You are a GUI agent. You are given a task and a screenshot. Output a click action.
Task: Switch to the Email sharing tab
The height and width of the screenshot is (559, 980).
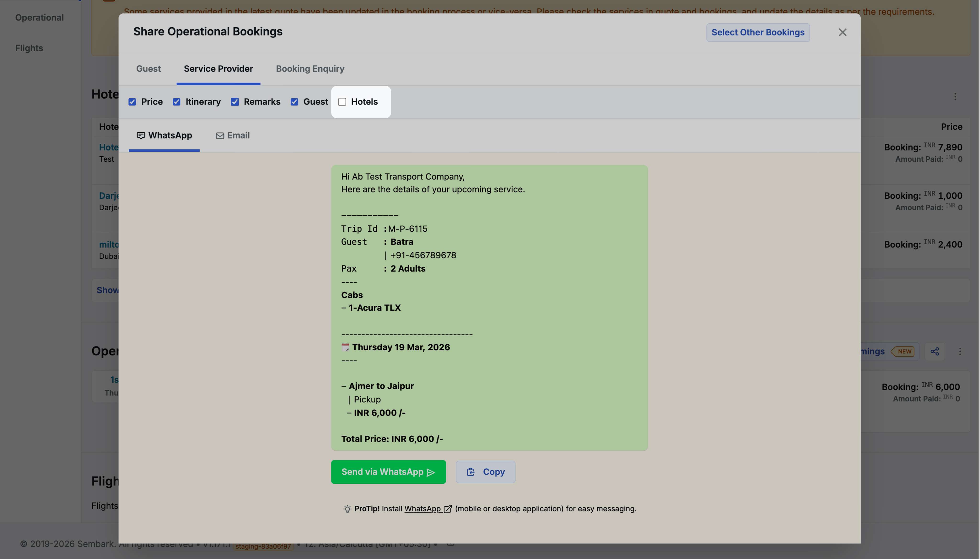233,136
